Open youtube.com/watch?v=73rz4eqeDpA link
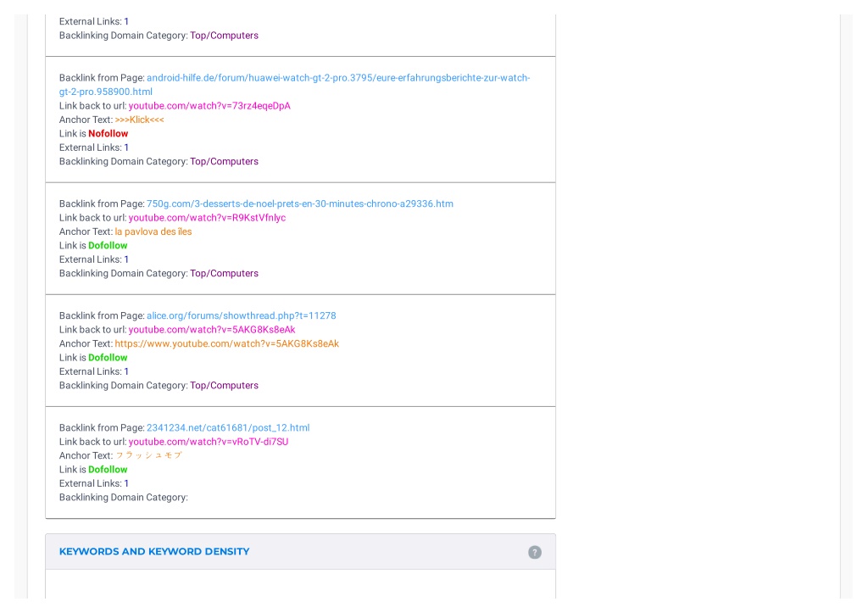Screen dimensions: 868x613 click(209, 106)
